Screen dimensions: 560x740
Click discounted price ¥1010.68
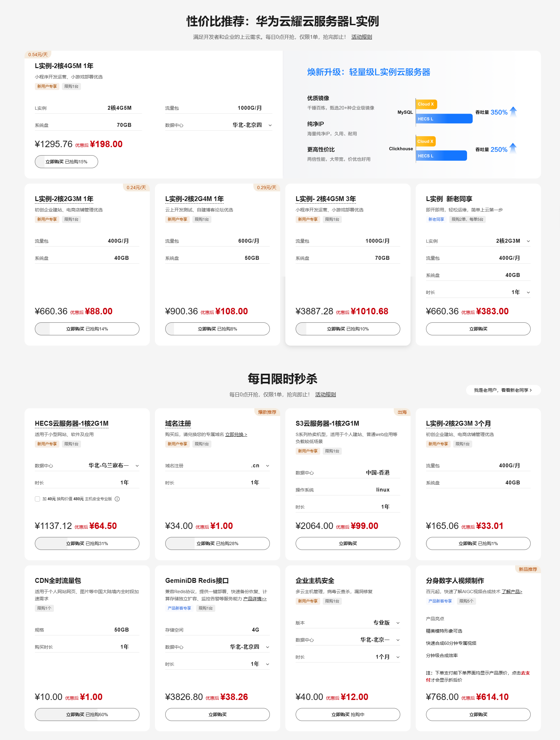370,311
